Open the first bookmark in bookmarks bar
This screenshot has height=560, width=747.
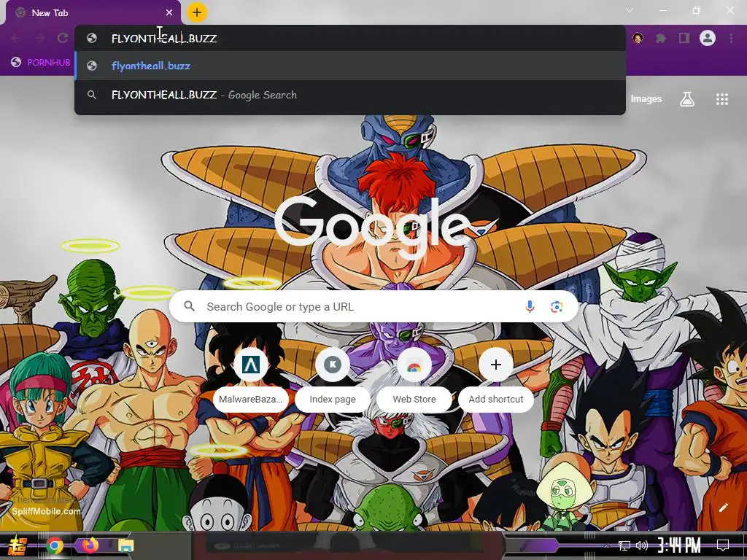coord(41,63)
